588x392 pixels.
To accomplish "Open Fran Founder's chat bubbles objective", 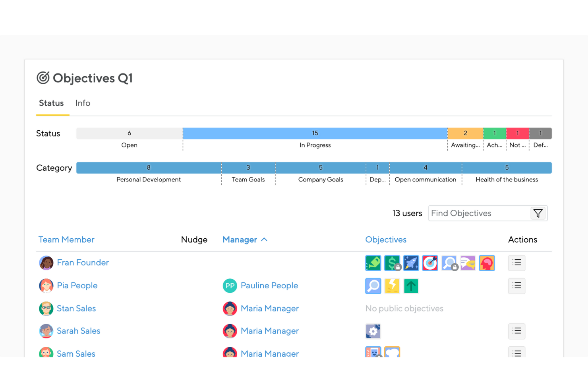I will 468,263.
